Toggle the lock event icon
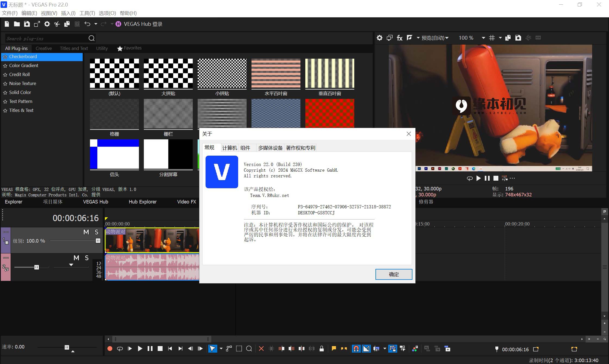This screenshot has height=364, width=609. click(x=322, y=349)
